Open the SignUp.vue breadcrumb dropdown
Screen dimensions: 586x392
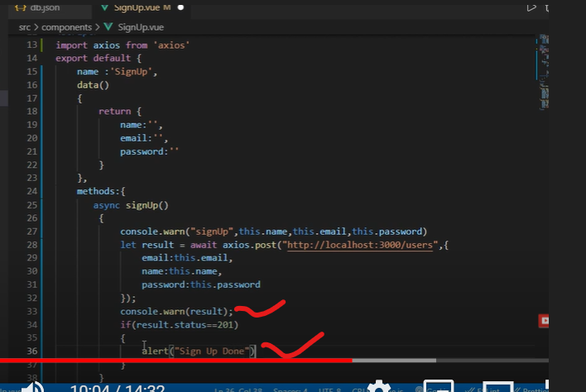coord(140,26)
